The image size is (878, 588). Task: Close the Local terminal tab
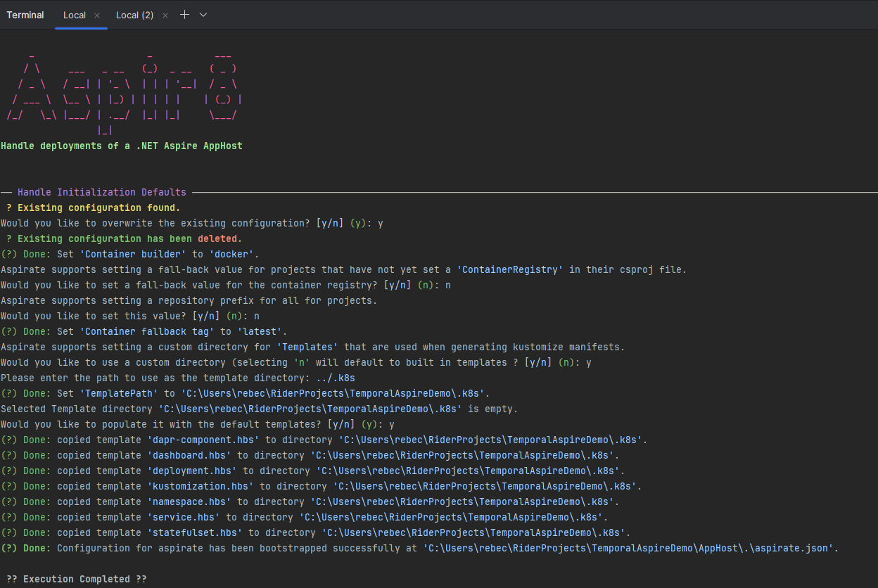(97, 15)
